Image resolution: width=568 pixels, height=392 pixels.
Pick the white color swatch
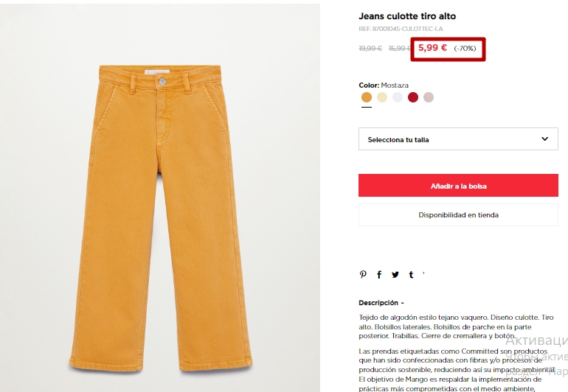(x=398, y=97)
